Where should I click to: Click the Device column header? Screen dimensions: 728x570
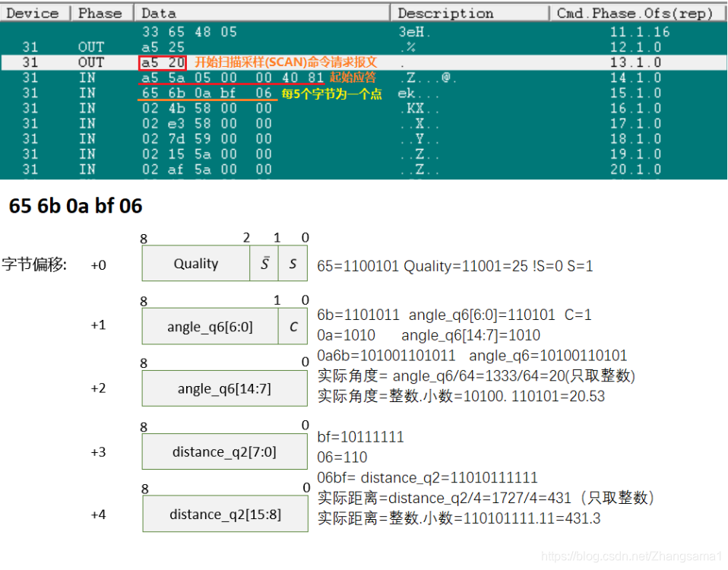(35, 13)
